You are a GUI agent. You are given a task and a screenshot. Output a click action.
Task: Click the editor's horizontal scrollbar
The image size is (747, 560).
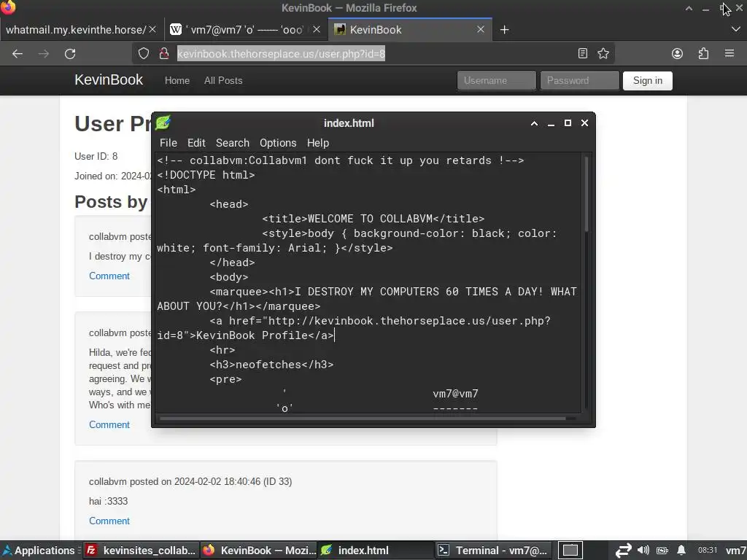[x=363, y=418]
